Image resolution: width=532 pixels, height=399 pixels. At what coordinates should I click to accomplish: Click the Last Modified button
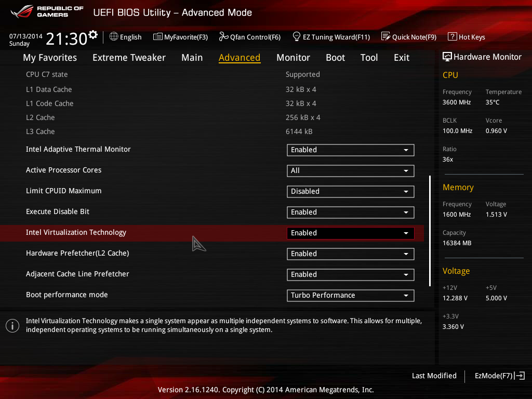434,376
